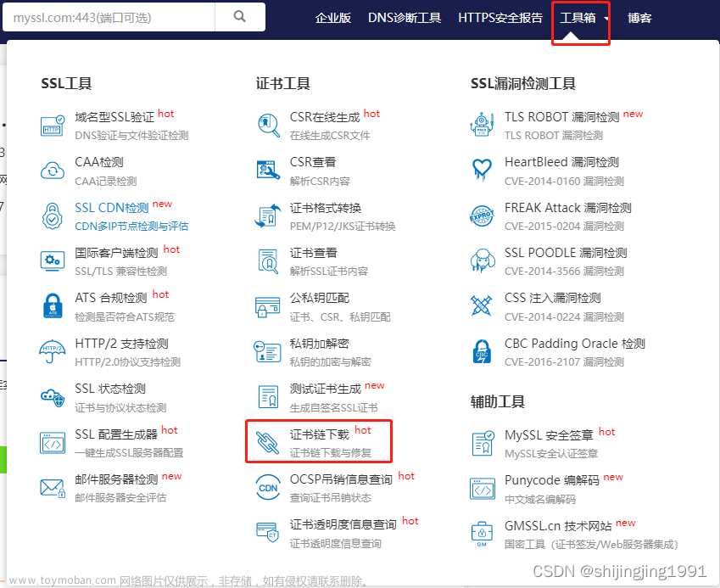Screen dimensions: 720x588
Task: Open the TLS ROBOT 漏洞检测 link
Action: [x=562, y=117]
